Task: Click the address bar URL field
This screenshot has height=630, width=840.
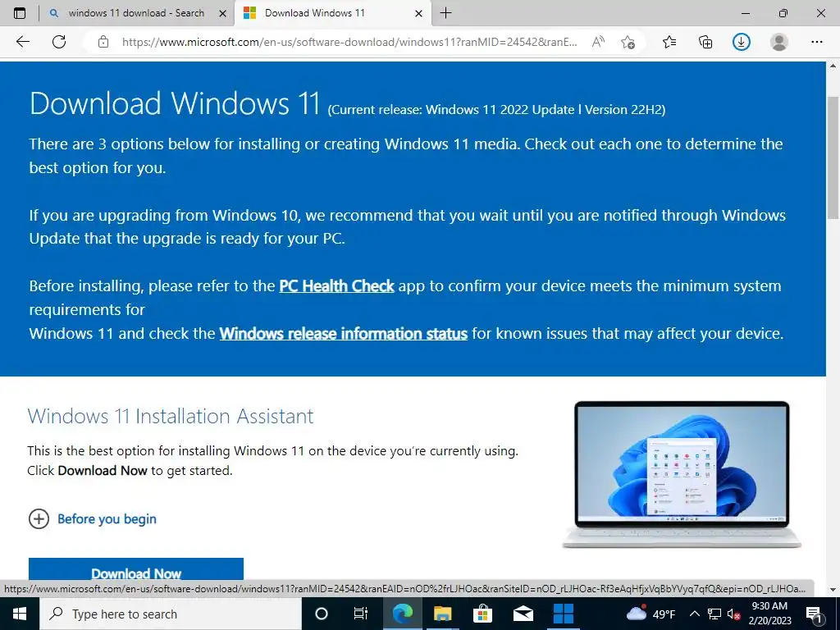Action: point(349,42)
